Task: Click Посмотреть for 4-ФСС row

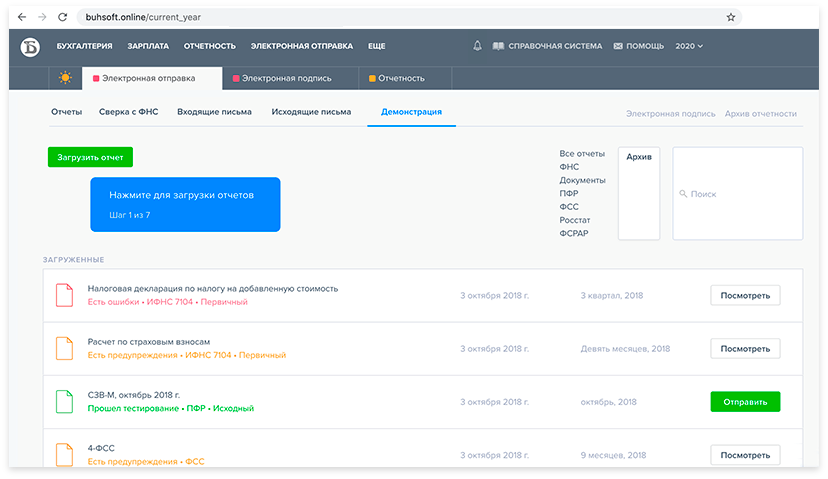Action: [745, 455]
